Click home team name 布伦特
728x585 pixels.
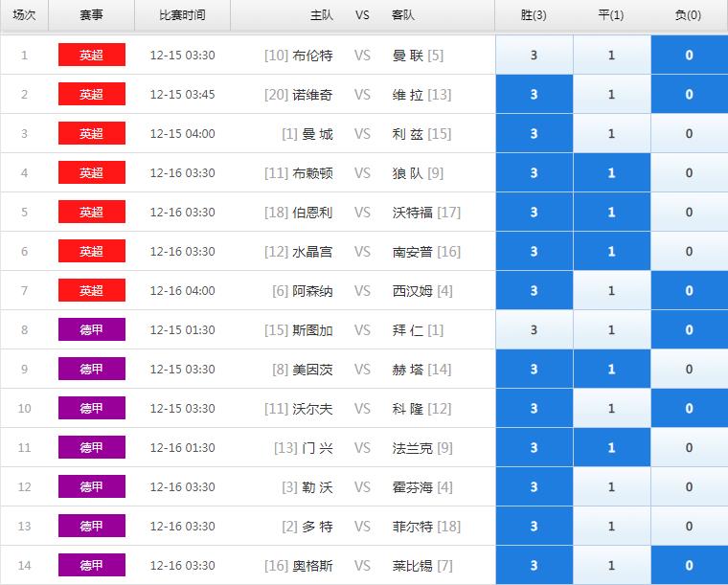[x=312, y=56]
